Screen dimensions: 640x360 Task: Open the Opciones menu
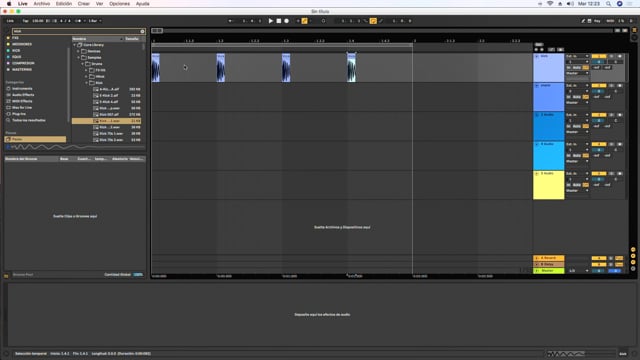(120, 4)
